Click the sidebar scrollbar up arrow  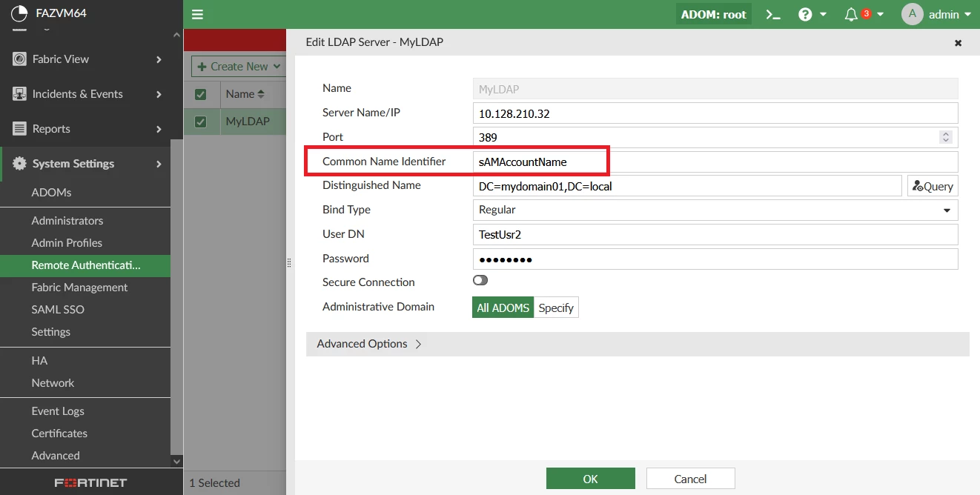[x=176, y=35]
